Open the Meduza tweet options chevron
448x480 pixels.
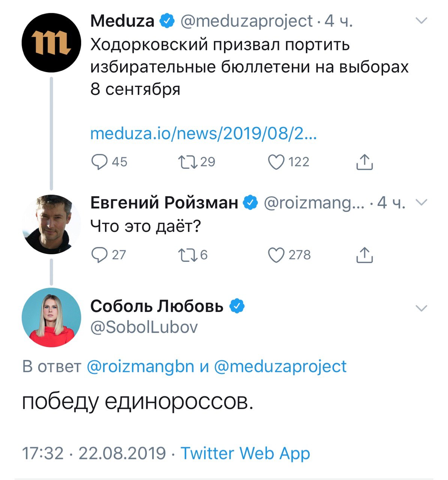tap(422, 21)
